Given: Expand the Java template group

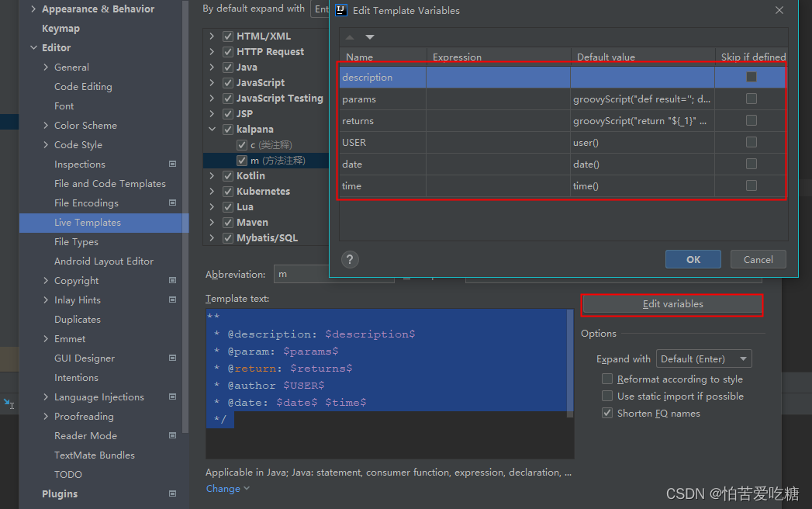Looking at the screenshot, I should click(212, 67).
